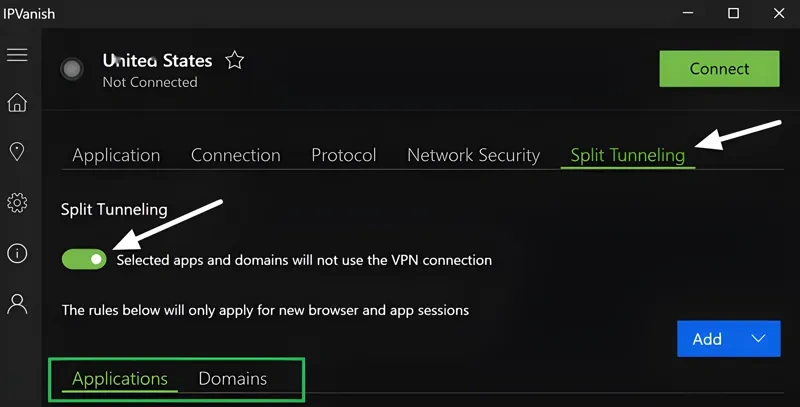Open the Protocol settings tab
Viewport: 800px width, 407px height.
point(343,155)
